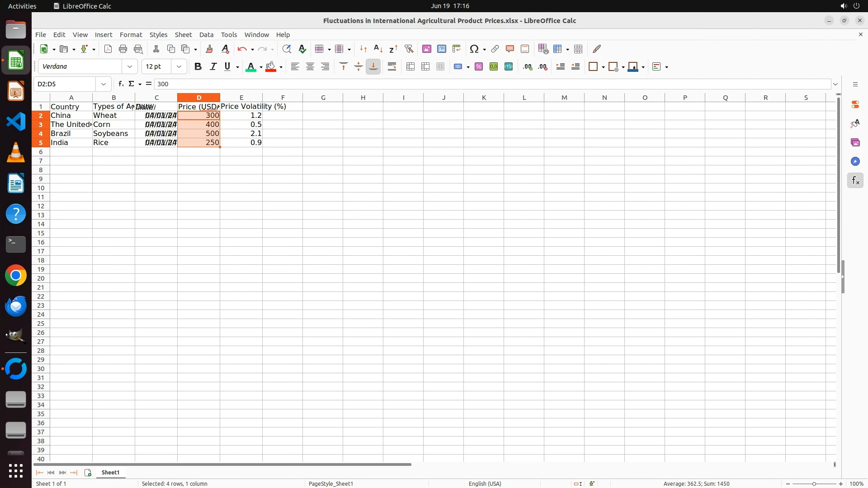This screenshot has height=488, width=868.
Task: Click the zoom slider handle
Action: click(814, 484)
